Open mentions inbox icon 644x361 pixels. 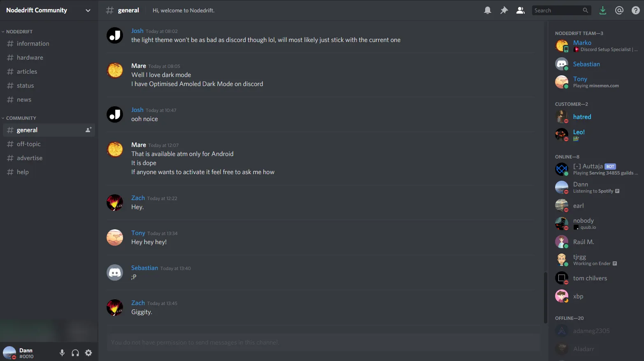(619, 10)
